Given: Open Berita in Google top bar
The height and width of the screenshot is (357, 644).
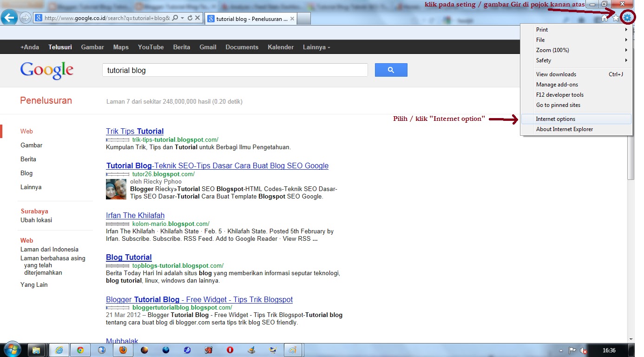Looking at the screenshot, I should tap(182, 47).
